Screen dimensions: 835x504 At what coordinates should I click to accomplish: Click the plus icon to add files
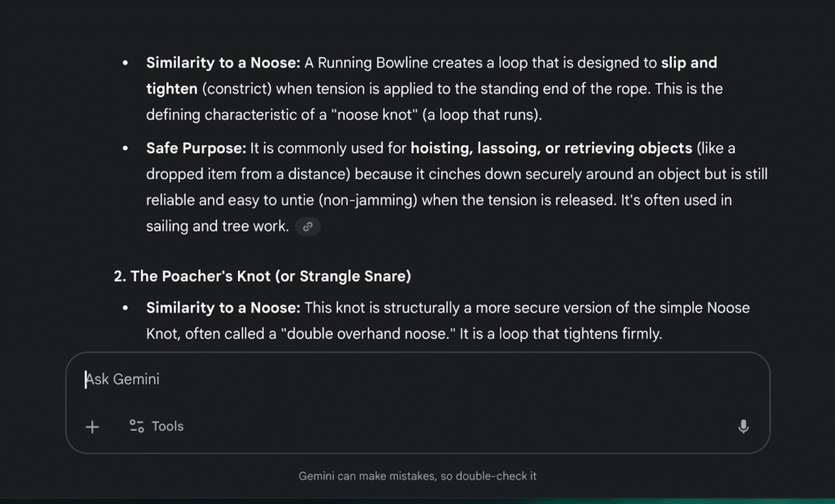click(92, 427)
